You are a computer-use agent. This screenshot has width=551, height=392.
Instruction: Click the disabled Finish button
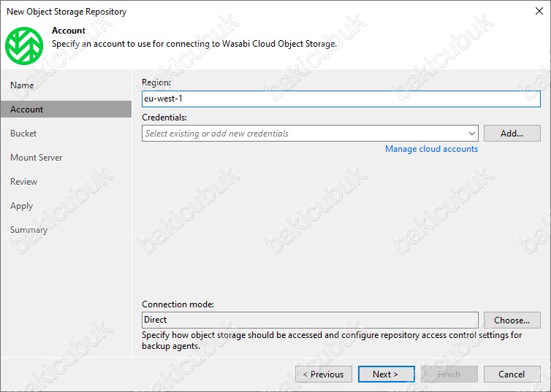click(x=449, y=374)
